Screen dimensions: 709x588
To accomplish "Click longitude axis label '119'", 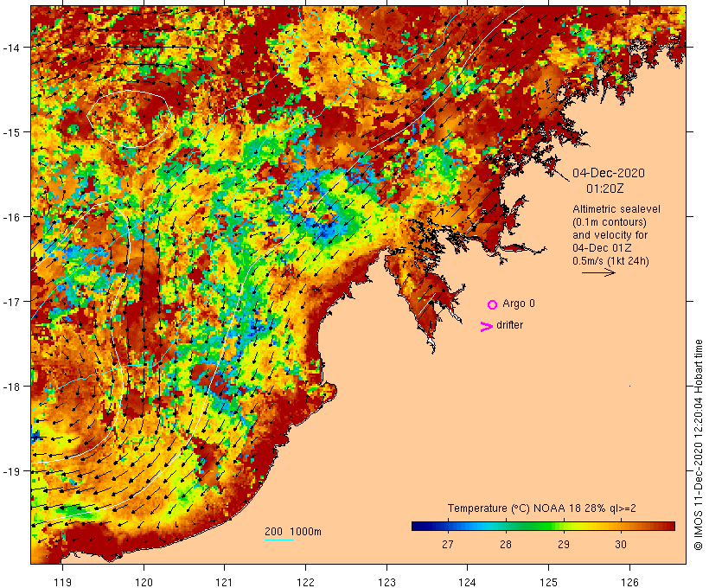I will pos(62,582).
